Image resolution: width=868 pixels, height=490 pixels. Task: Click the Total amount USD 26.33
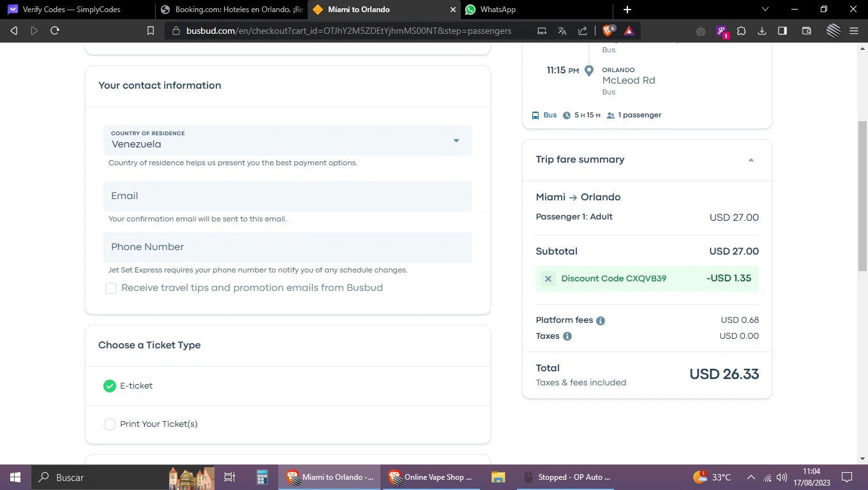coord(724,375)
